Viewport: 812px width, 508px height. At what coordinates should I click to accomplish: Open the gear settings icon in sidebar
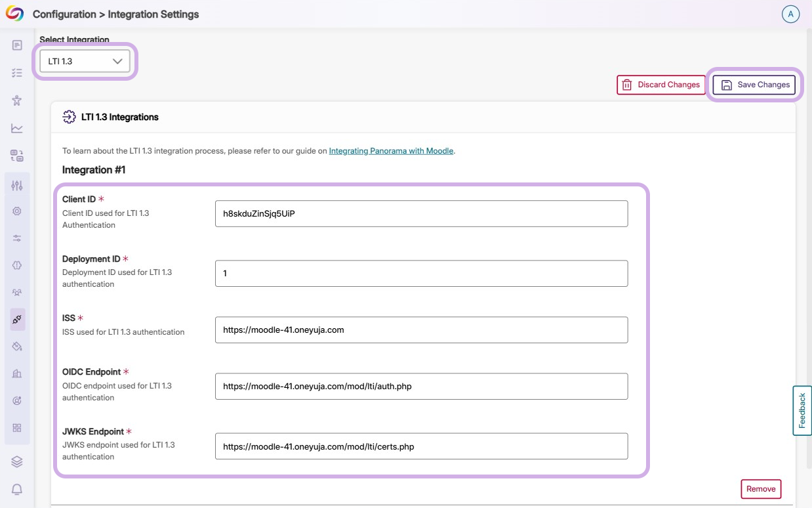click(x=17, y=211)
